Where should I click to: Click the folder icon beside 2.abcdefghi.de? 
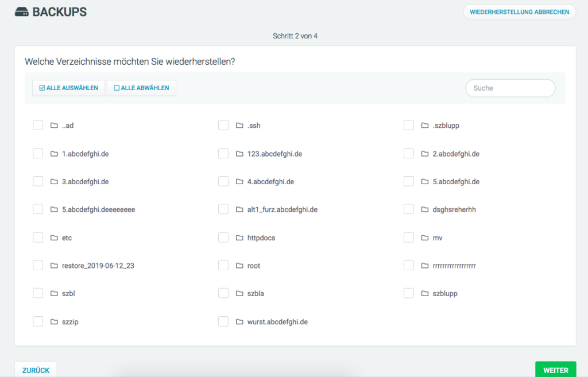(x=424, y=154)
